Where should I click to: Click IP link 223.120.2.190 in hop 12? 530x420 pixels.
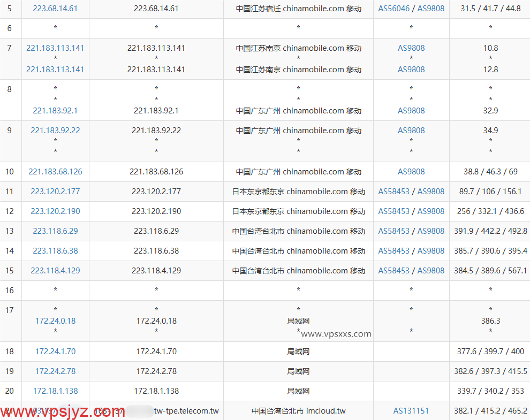[55, 211]
